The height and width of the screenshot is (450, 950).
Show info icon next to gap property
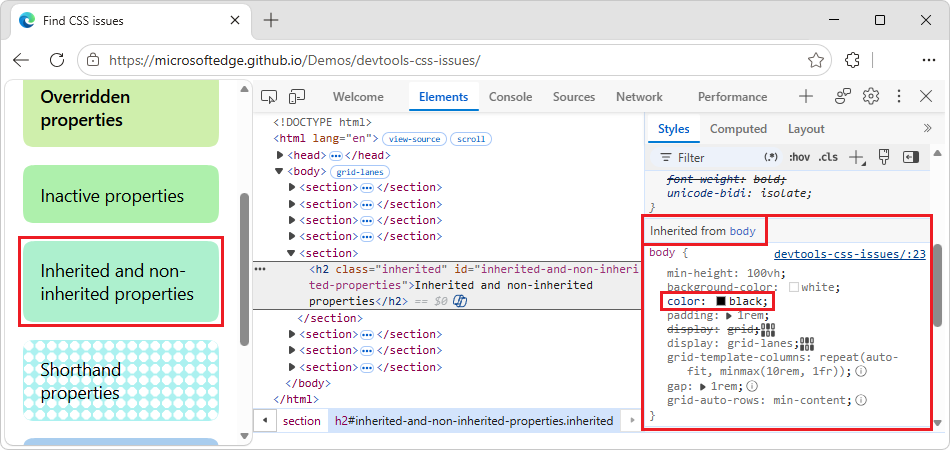(751, 386)
